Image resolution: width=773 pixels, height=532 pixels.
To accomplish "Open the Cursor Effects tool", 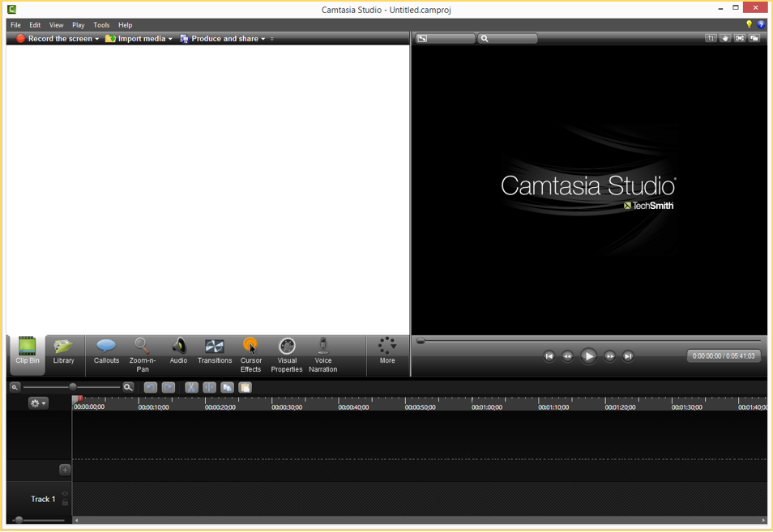I will coord(250,354).
